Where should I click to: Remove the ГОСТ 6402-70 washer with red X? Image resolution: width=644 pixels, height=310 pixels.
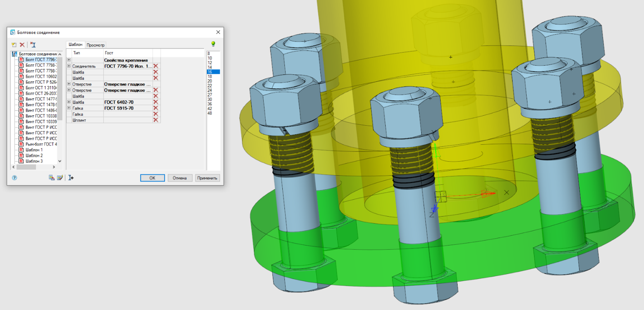pos(156,102)
